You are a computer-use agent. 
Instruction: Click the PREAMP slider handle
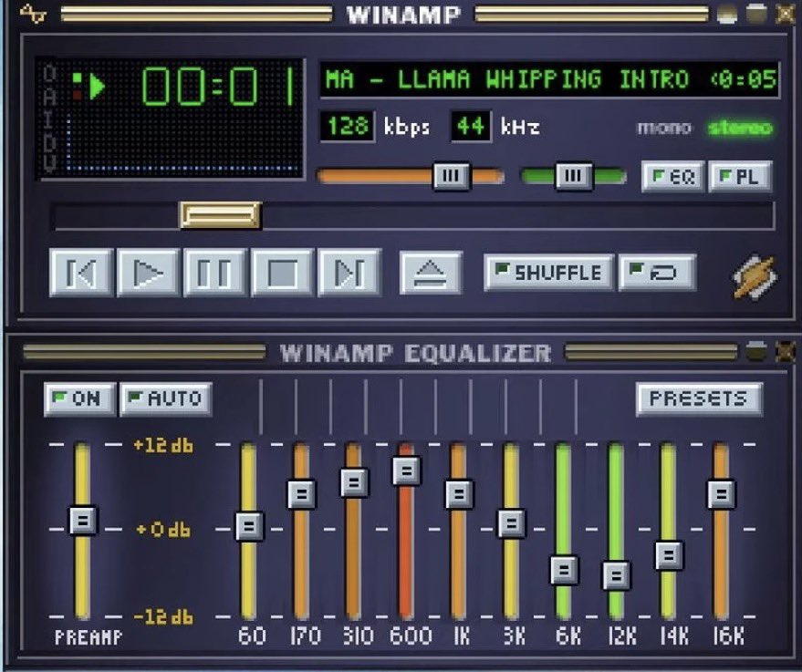click(x=83, y=521)
